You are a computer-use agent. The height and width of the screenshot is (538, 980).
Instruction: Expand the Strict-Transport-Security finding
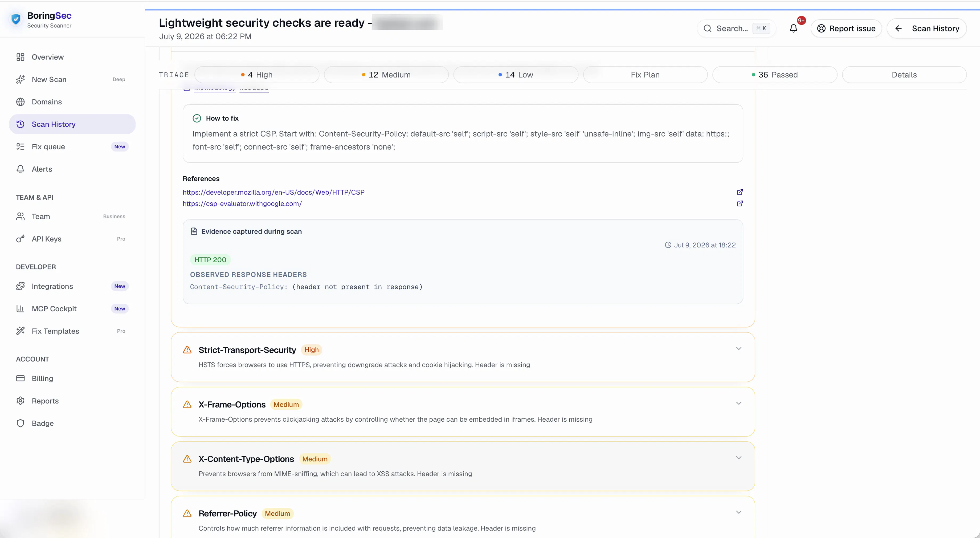click(x=463, y=357)
